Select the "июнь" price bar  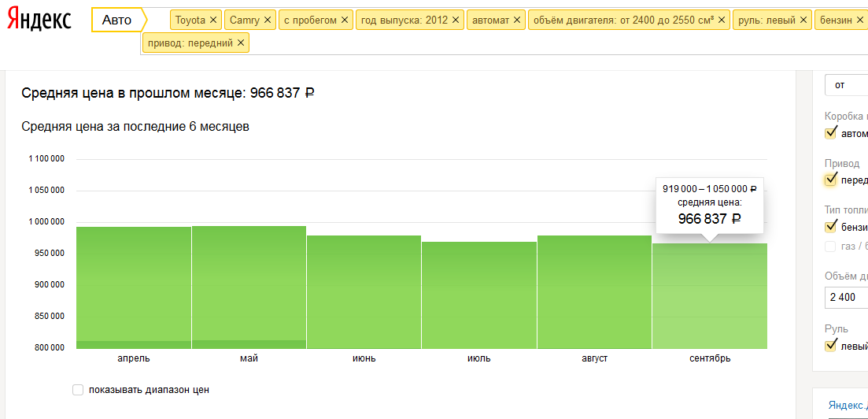coord(364,292)
